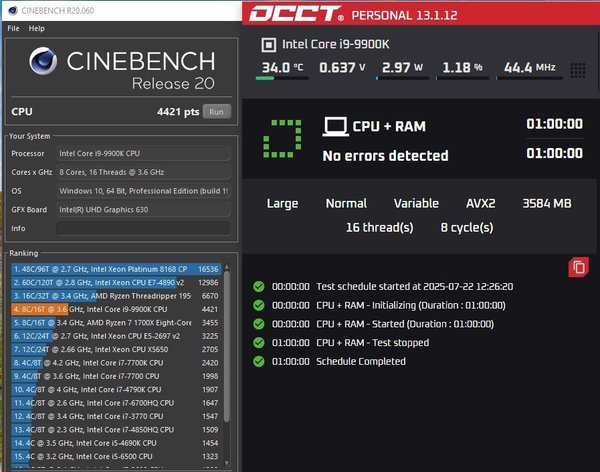Click the 34.0 °C temperature reading in OCCT
This screenshot has width=600, height=472.
(282, 68)
